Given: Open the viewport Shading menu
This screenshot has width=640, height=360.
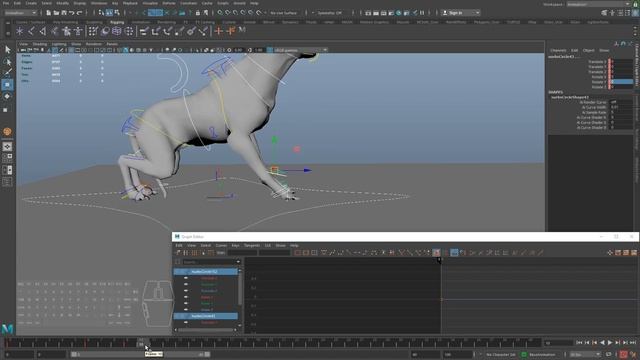Looking at the screenshot, I should [40, 44].
